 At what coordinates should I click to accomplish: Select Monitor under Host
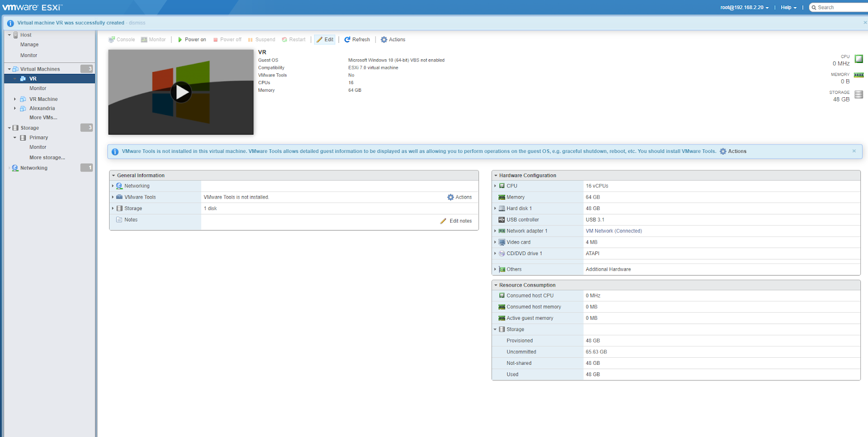[29, 55]
